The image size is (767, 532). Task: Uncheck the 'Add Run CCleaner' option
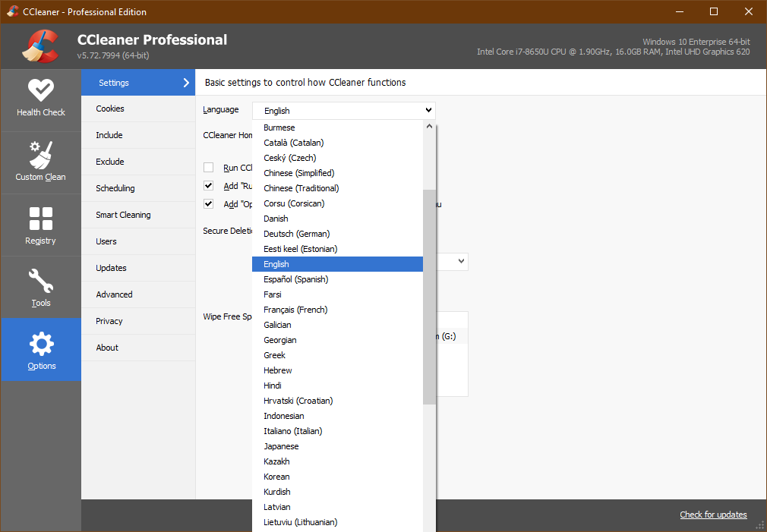[x=208, y=185]
